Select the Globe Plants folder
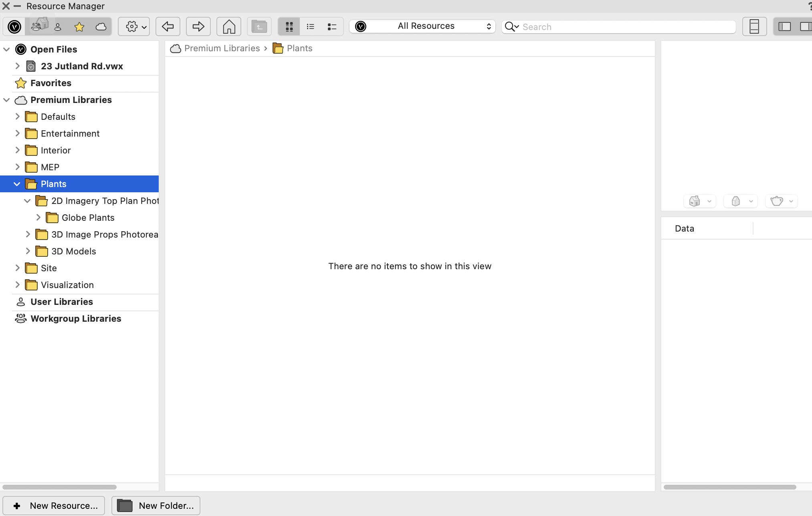This screenshot has height=516, width=812. [x=88, y=218]
